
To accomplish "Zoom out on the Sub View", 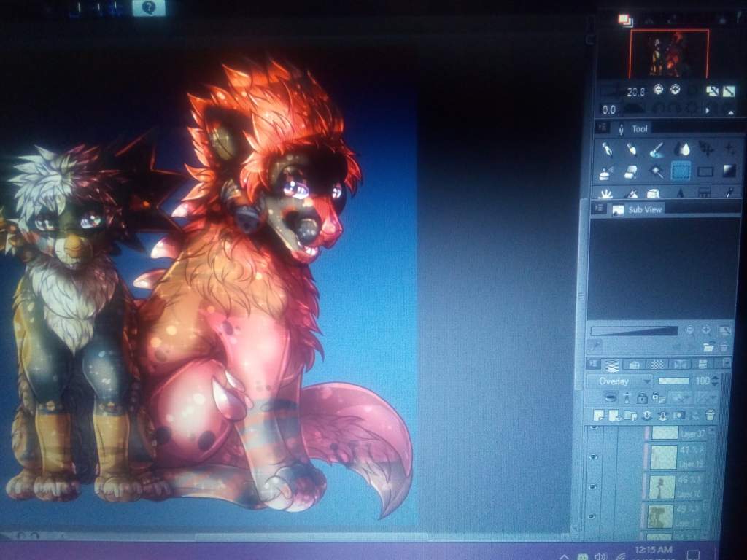I will click(689, 330).
